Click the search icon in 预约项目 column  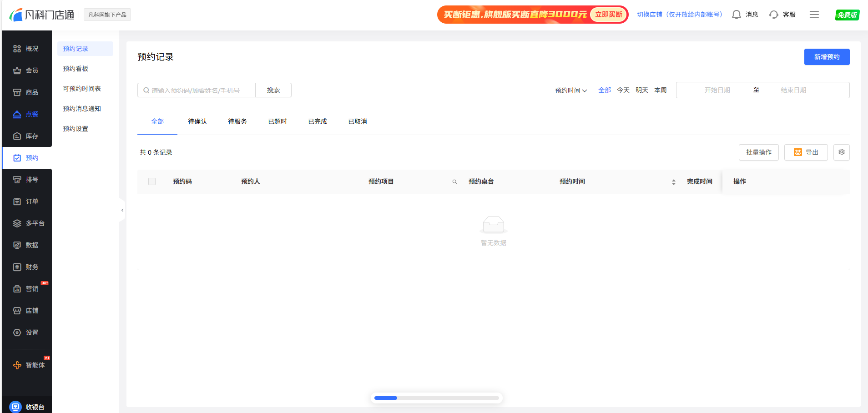[454, 182]
